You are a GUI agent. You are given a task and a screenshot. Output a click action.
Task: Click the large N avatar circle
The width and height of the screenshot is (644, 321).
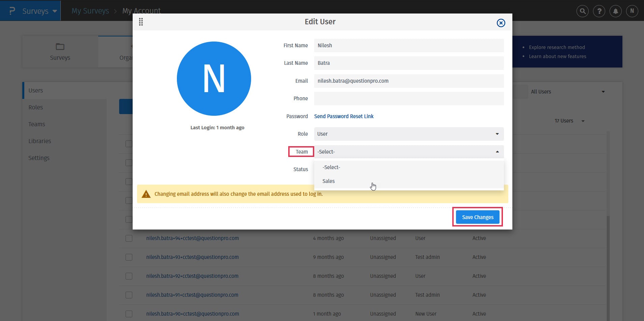click(214, 79)
